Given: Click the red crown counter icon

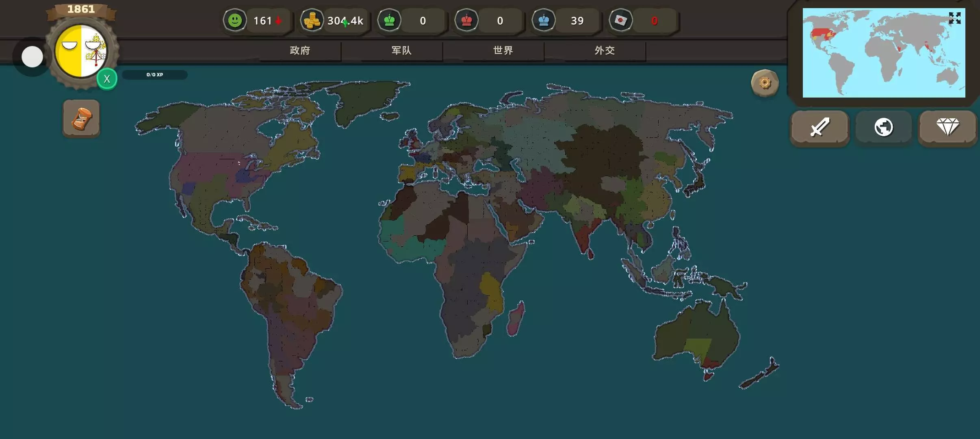Looking at the screenshot, I should (x=466, y=20).
